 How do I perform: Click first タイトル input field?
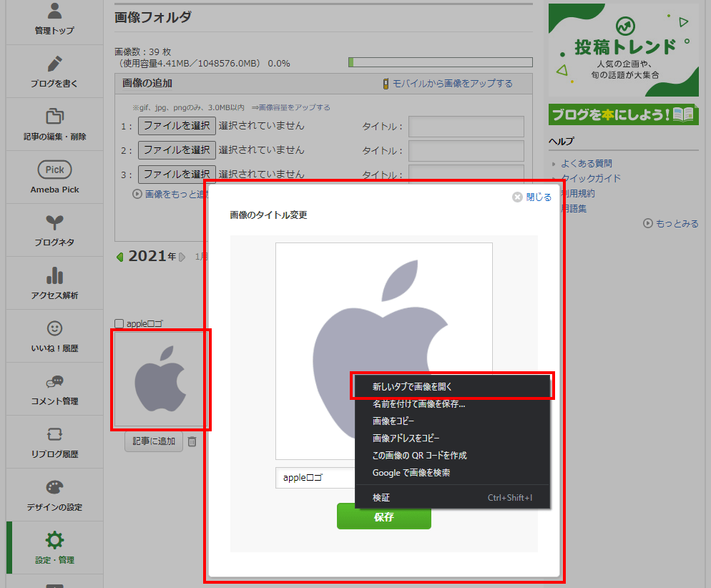pyautogui.click(x=466, y=127)
